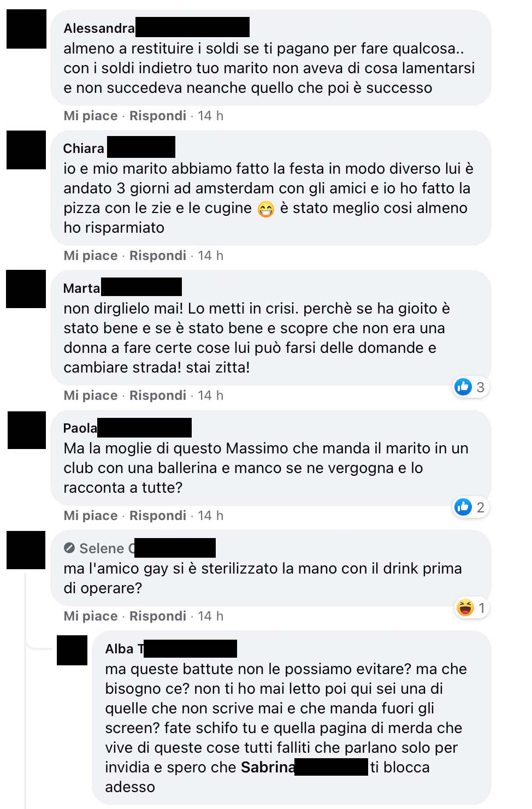Open the tagged Sabrina mention in Alba's reply
This screenshot has height=809, width=532.
pos(304,767)
